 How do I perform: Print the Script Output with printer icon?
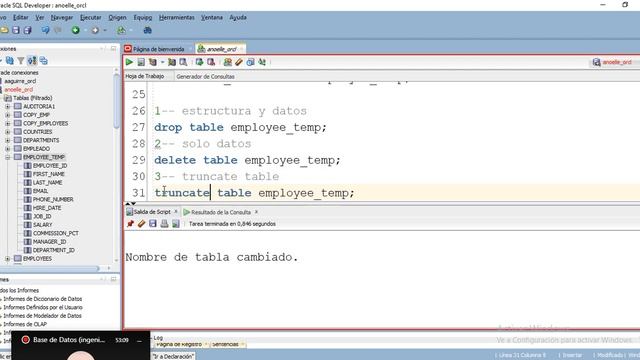pos(164,224)
